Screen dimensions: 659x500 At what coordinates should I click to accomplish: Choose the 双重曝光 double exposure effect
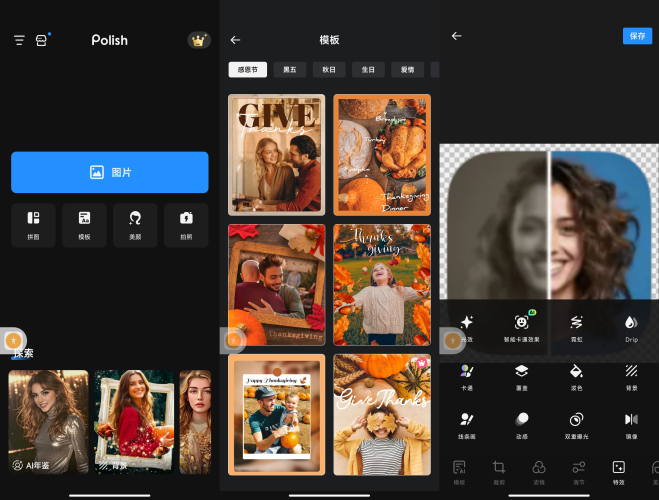(577, 424)
